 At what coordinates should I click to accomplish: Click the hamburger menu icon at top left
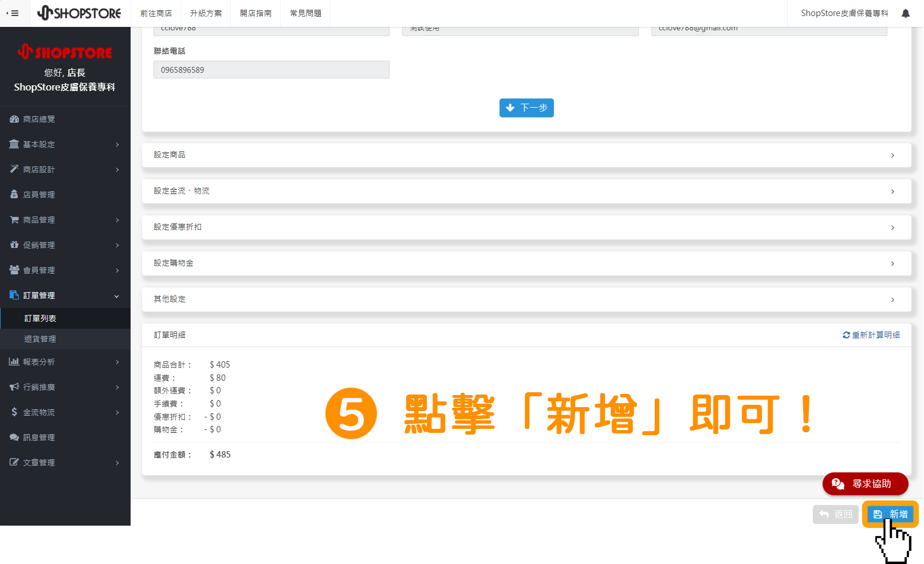(14, 13)
